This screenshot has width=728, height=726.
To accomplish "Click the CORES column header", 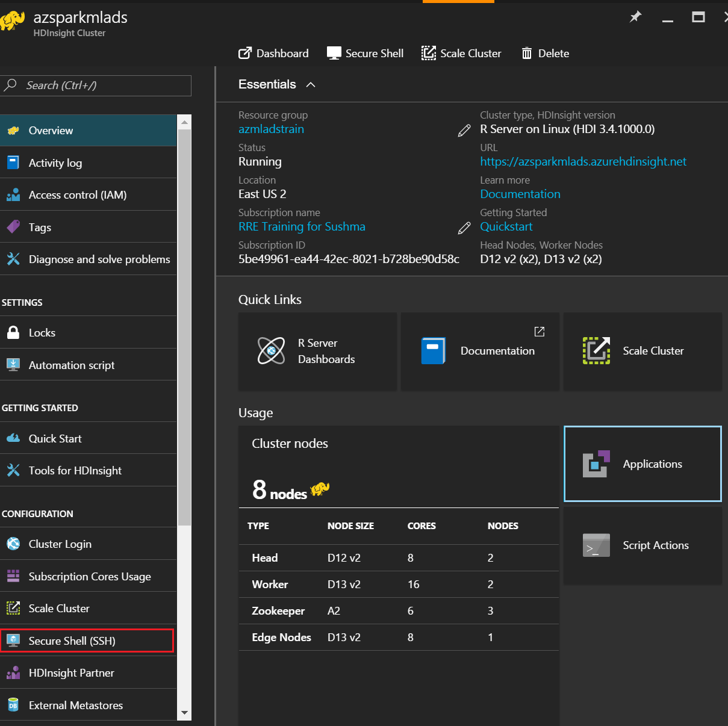I will (x=422, y=526).
